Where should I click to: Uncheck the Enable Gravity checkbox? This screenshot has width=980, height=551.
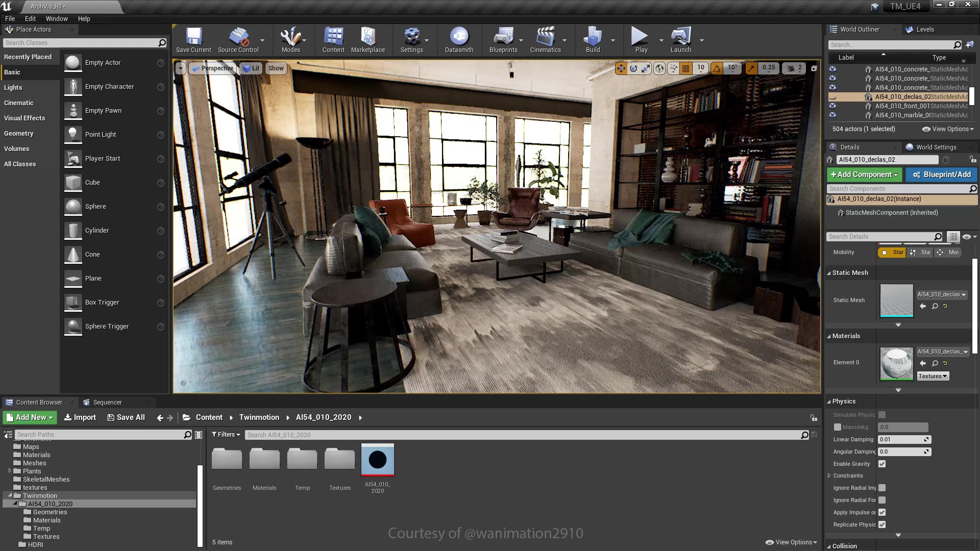coord(882,464)
